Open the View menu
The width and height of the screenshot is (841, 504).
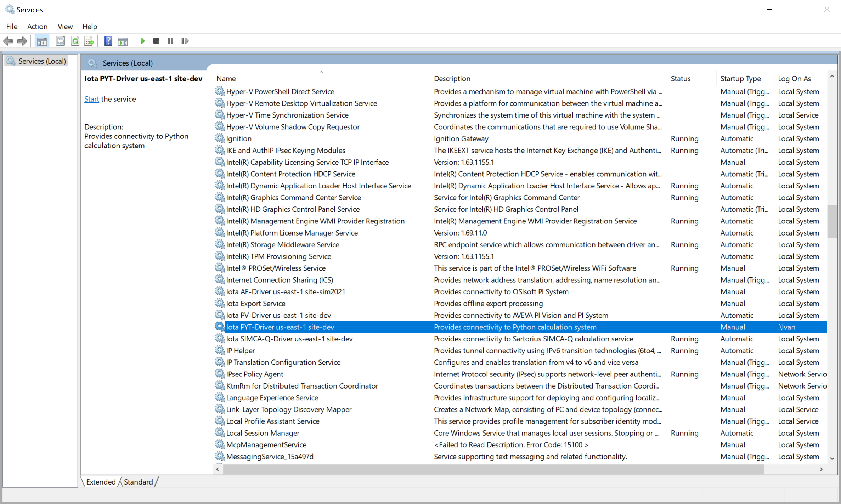65,26
